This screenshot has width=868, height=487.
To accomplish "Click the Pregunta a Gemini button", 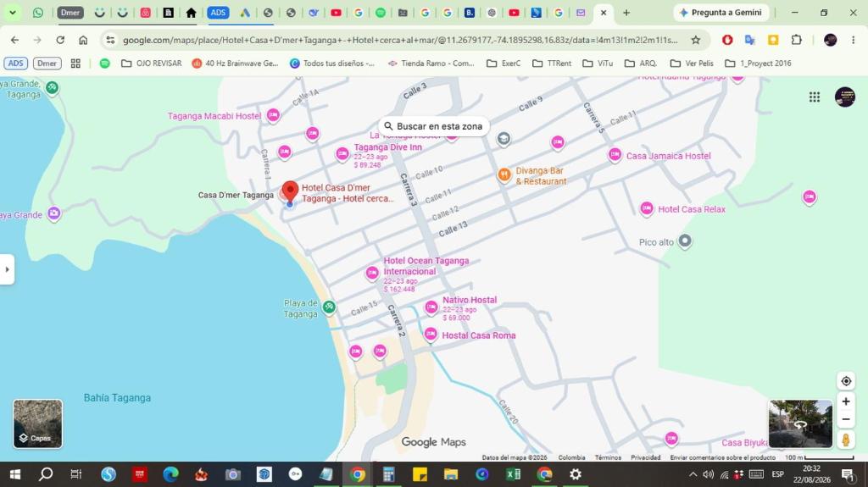I will click(721, 12).
